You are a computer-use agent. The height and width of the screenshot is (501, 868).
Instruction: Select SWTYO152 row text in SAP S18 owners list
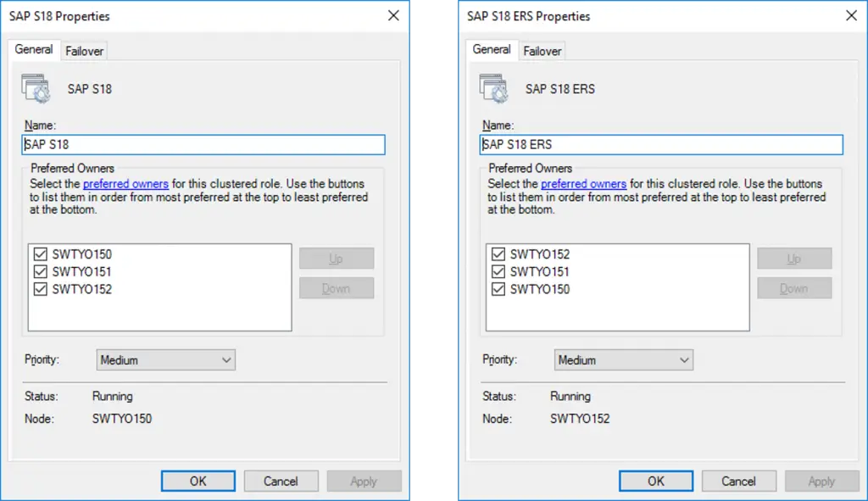click(82, 289)
